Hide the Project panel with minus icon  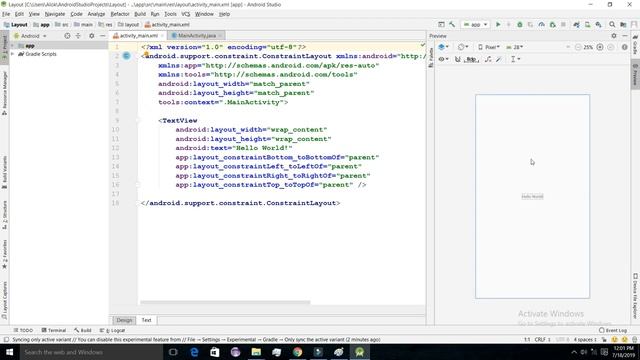[x=102, y=36]
